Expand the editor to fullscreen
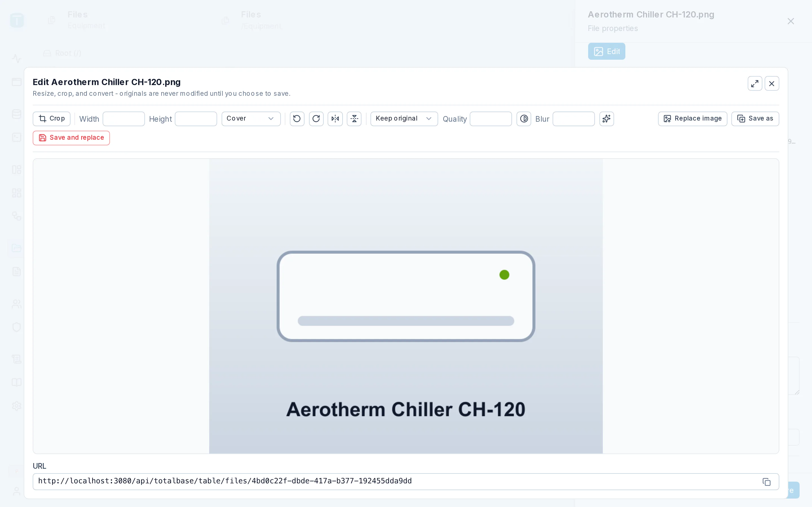812x507 pixels. [x=755, y=83]
